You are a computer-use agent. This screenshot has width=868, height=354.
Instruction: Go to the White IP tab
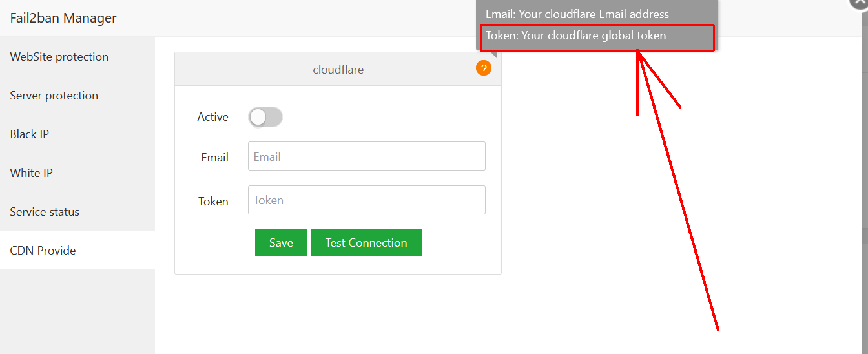[32, 173]
